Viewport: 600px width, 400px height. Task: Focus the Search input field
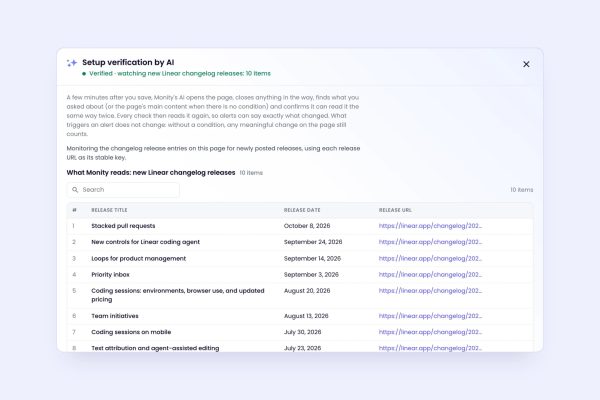tap(123, 190)
